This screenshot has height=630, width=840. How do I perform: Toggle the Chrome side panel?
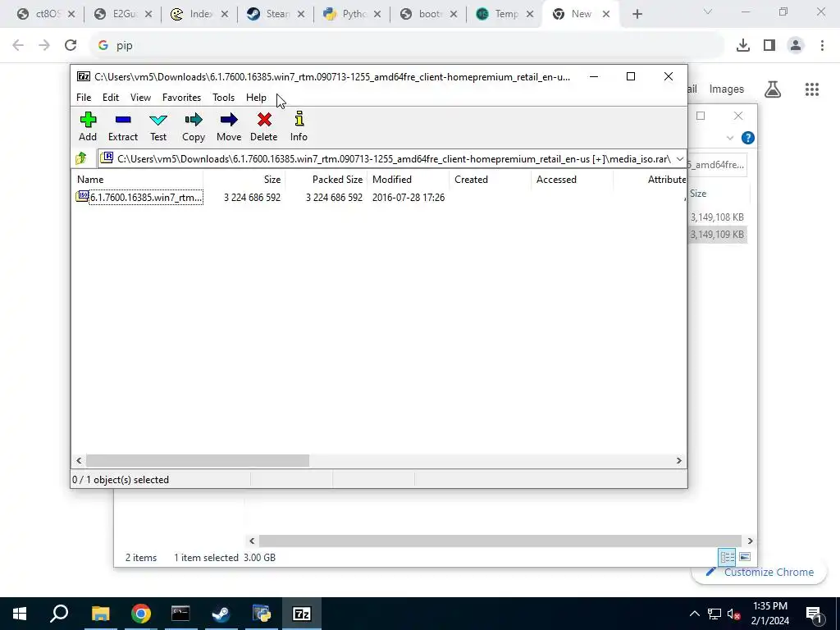(x=769, y=46)
